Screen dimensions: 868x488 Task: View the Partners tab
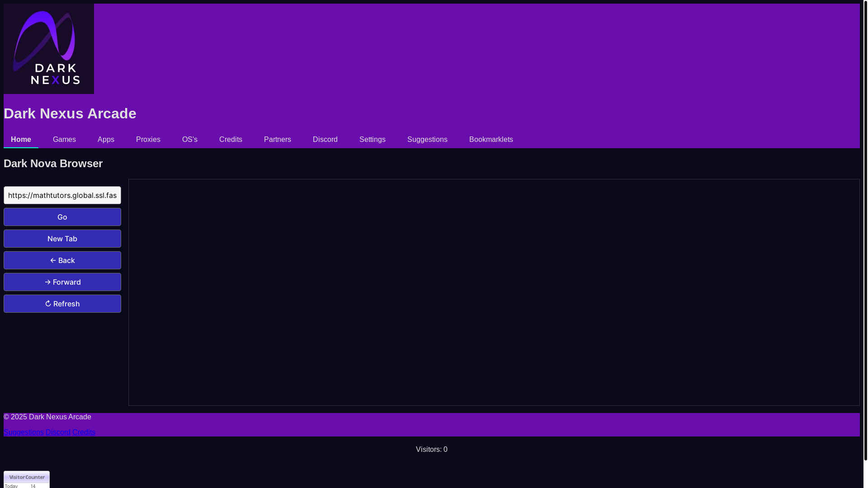coord(278,140)
